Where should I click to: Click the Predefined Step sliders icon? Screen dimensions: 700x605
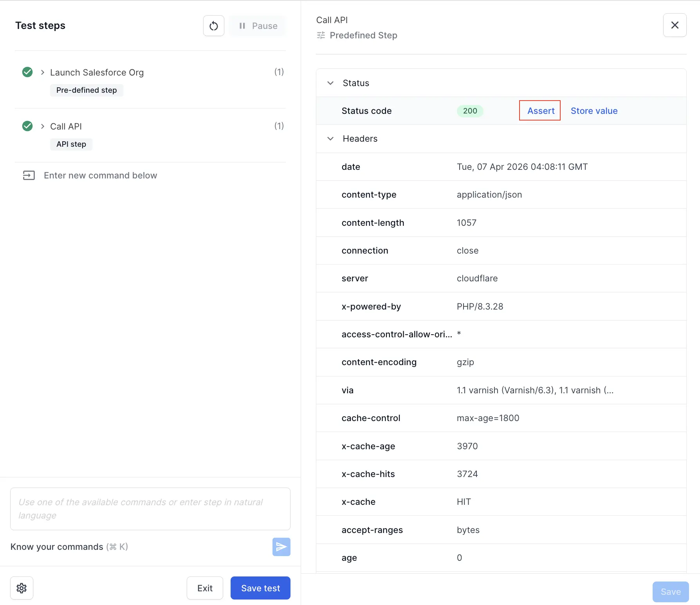[321, 35]
